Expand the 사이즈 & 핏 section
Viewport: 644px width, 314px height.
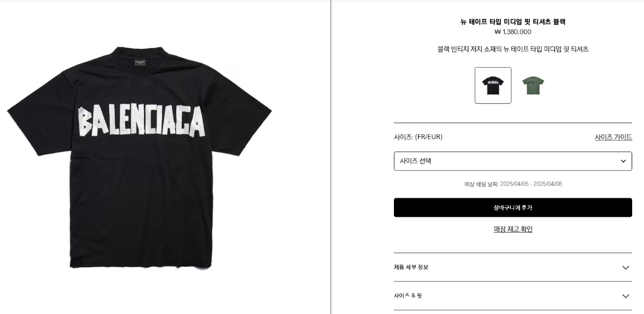[513, 296]
